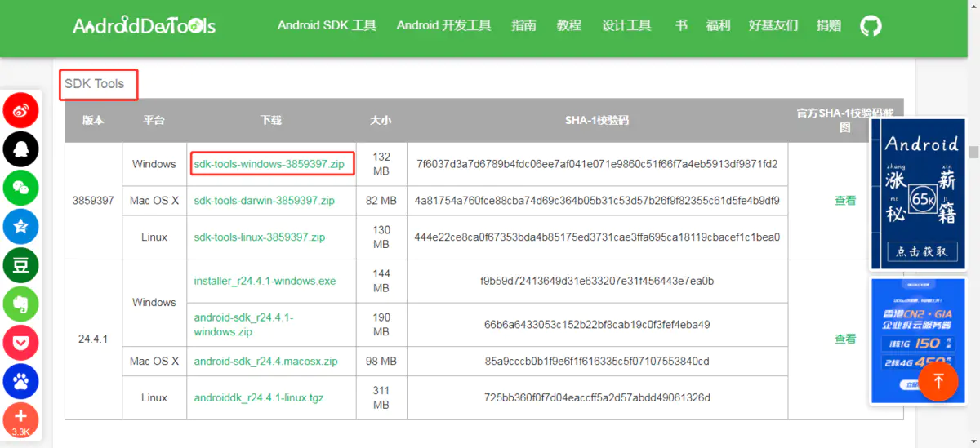Select checksum 66b6a6433053c152
The width and height of the screenshot is (980, 448).
point(597,324)
